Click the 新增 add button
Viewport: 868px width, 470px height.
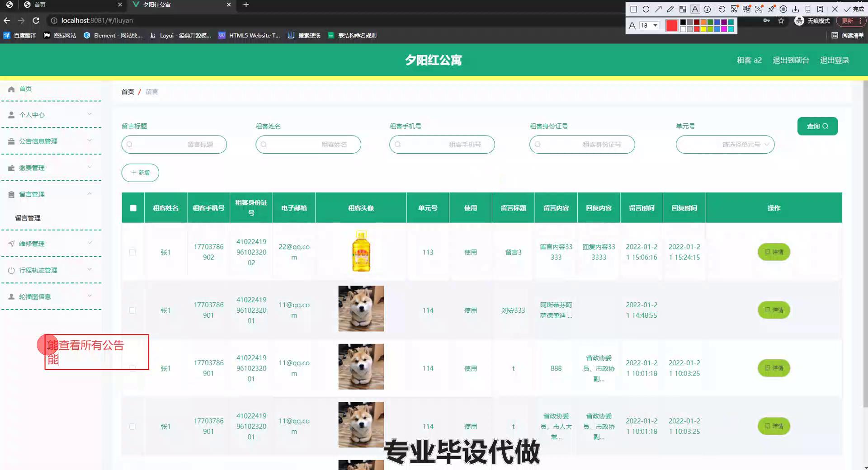click(140, 173)
